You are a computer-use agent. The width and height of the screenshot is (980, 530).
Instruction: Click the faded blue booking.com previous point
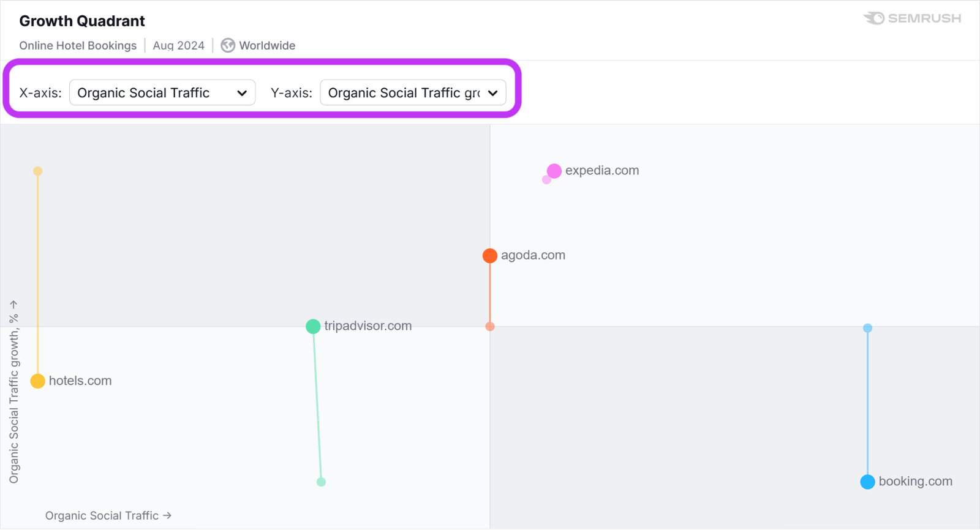[x=867, y=328]
